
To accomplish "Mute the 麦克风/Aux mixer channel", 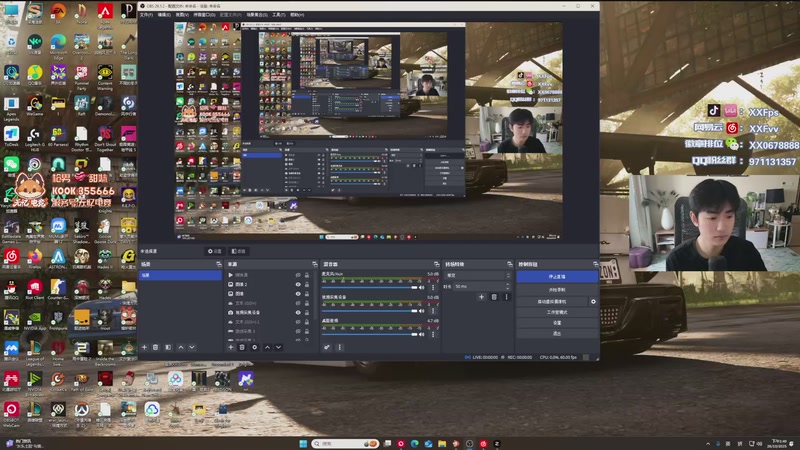I will pos(422,288).
